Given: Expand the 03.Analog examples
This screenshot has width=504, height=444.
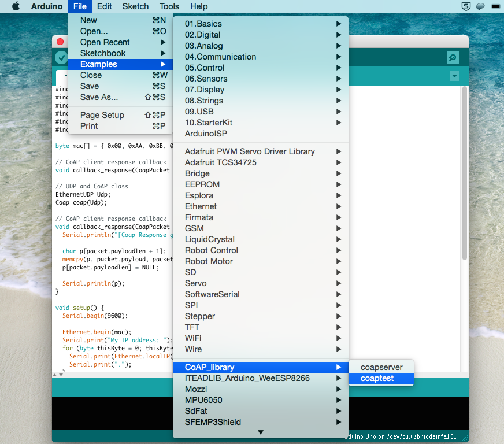Looking at the screenshot, I should (261, 46).
